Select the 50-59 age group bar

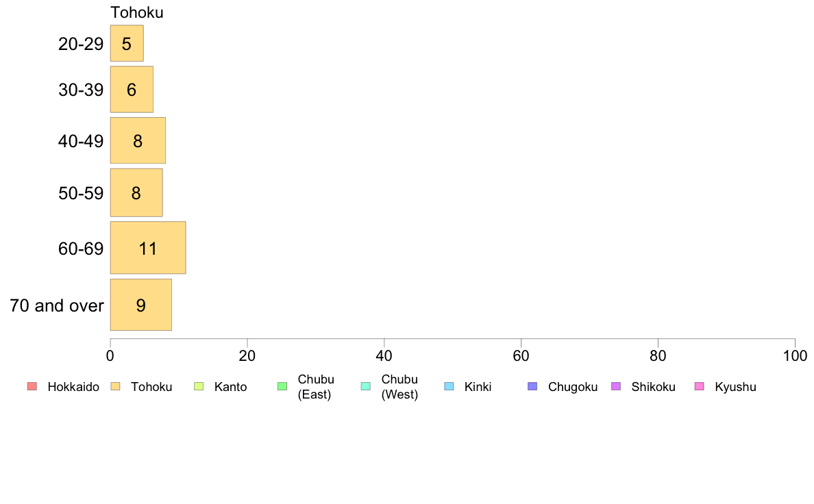point(136,192)
